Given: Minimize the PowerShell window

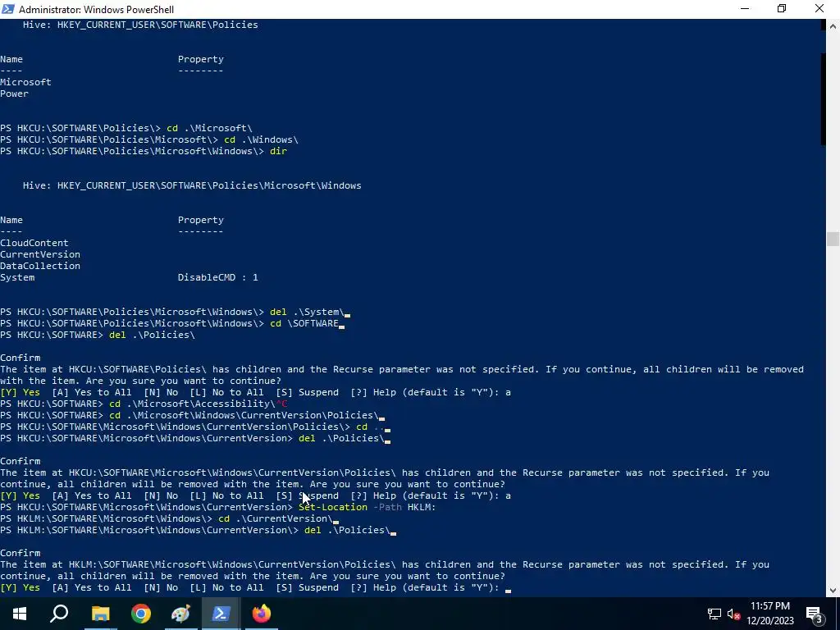Looking at the screenshot, I should tap(745, 8).
